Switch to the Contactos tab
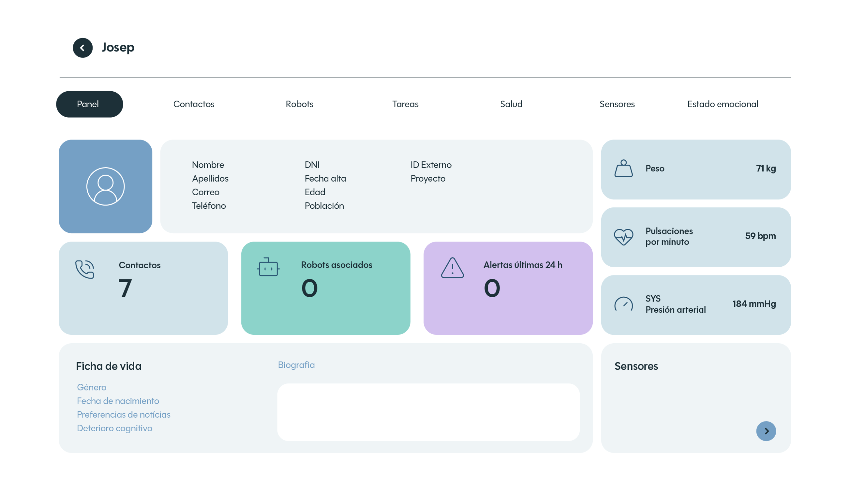This screenshot has width=850, height=504. coord(194,104)
